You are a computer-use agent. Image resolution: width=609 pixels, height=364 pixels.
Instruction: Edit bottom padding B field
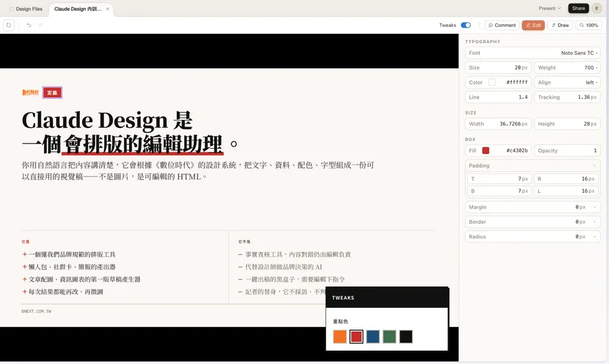(499, 191)
